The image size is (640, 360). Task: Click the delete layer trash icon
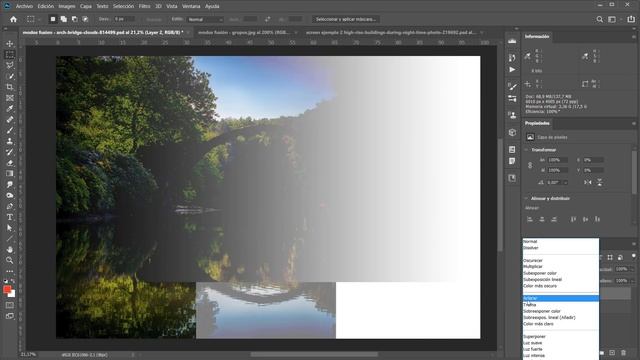click(x=623, y=353)
